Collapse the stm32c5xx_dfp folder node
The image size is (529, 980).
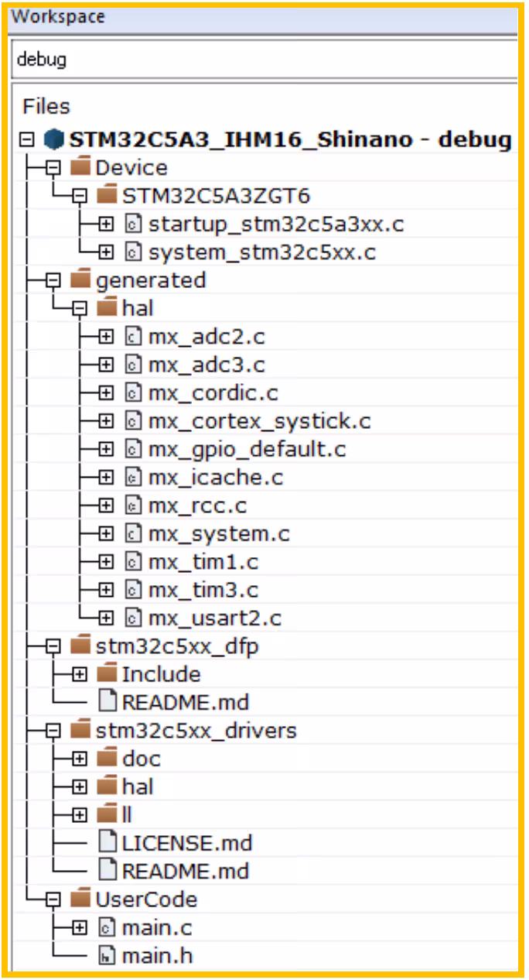54,646
